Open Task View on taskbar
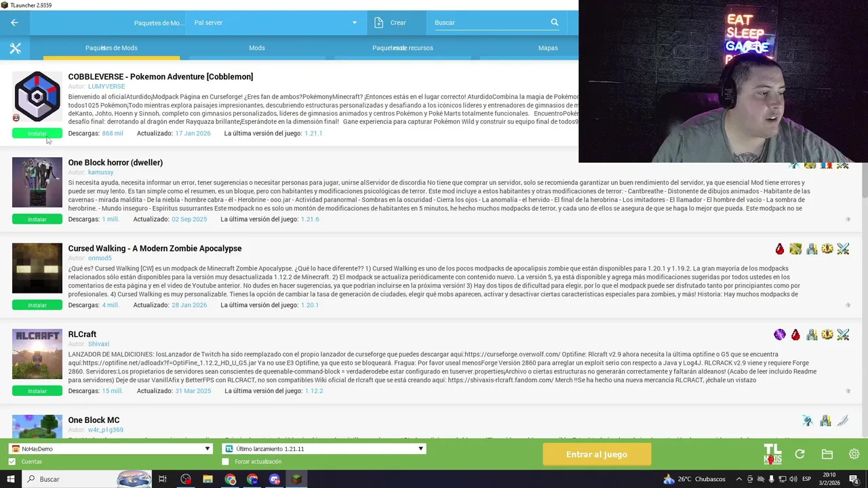 (x=163, y=479)
